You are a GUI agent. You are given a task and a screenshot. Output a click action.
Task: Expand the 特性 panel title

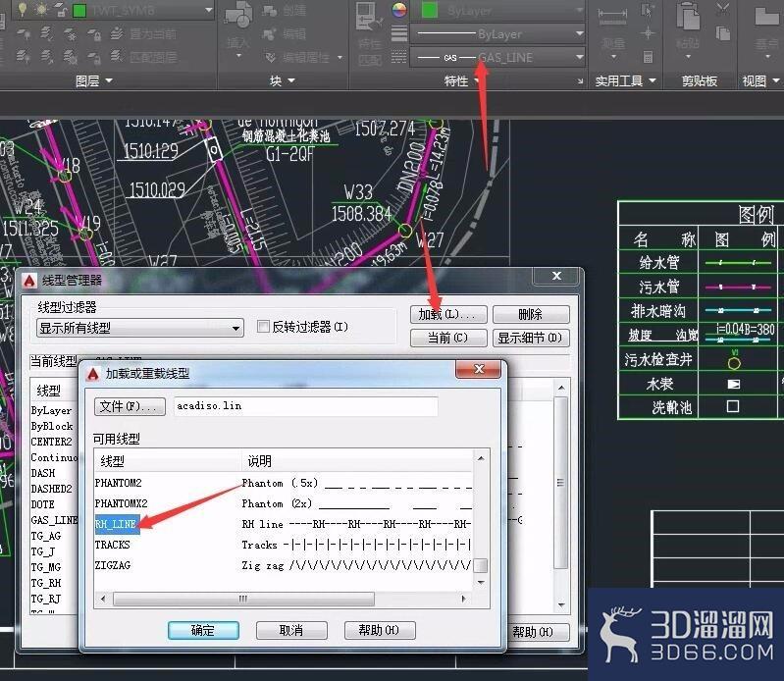coord(462,81)
